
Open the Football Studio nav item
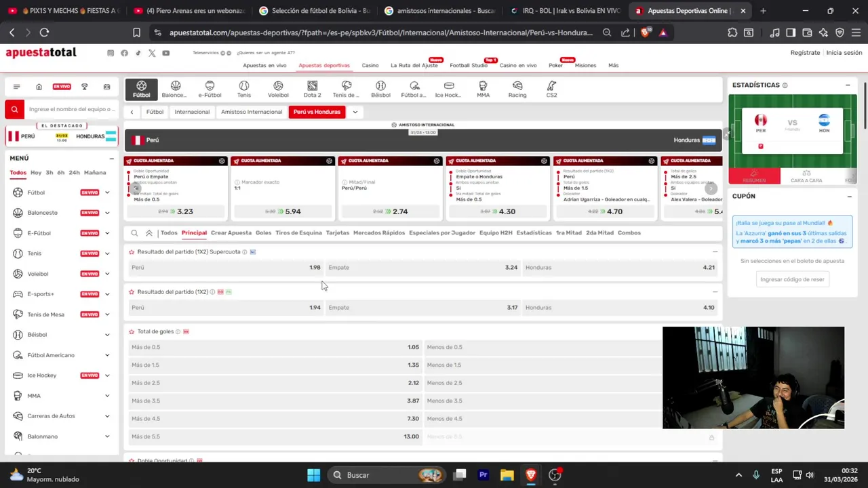click(x=469, y=66)
